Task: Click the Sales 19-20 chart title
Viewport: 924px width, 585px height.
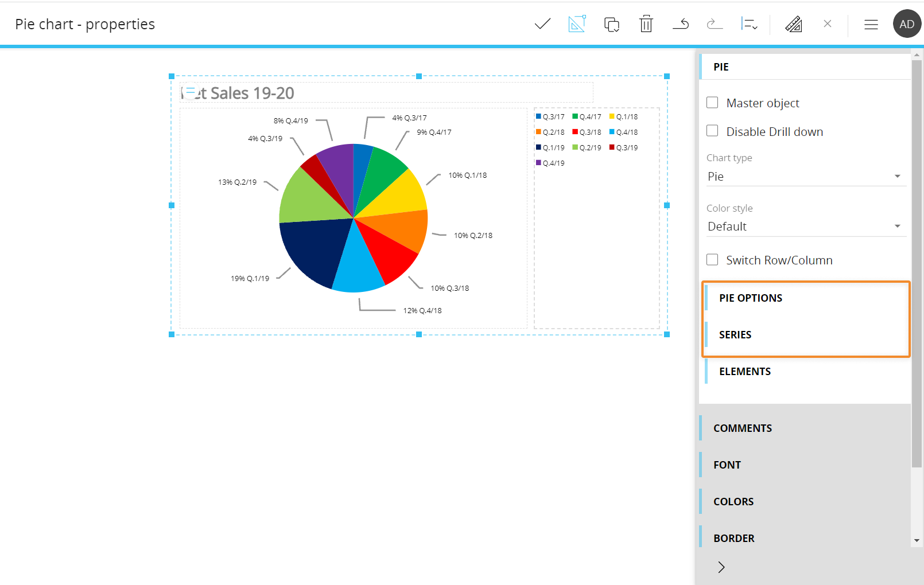Action: click(x=251, y=93)
